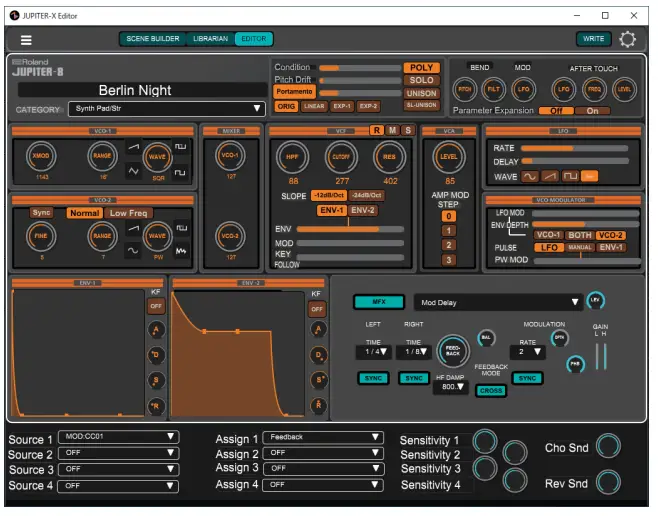Open the Source 3 dropdown
This screenshot has width=658, height=516.
118,470
